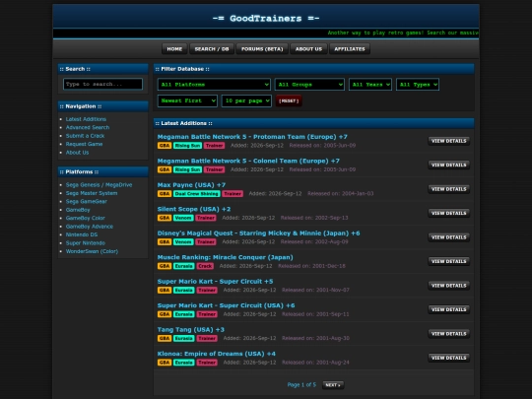
Task: Open Klonoa: Empire of Dreams title
Action: [x=217, y=354]
